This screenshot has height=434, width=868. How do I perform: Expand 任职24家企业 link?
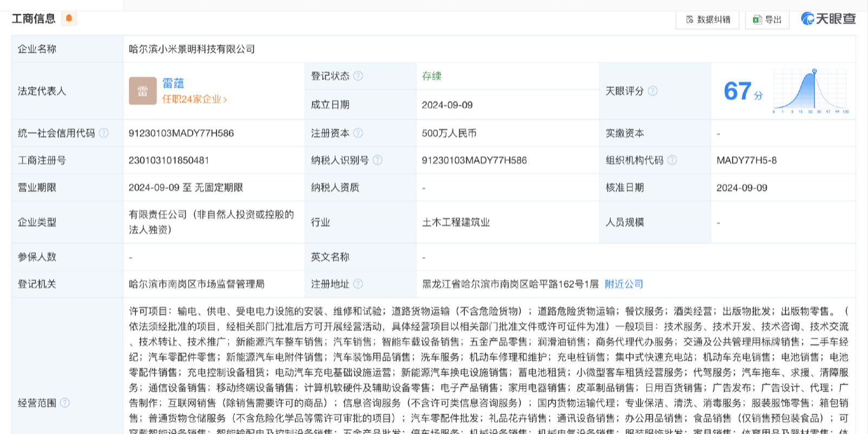(x=194, y=99)
